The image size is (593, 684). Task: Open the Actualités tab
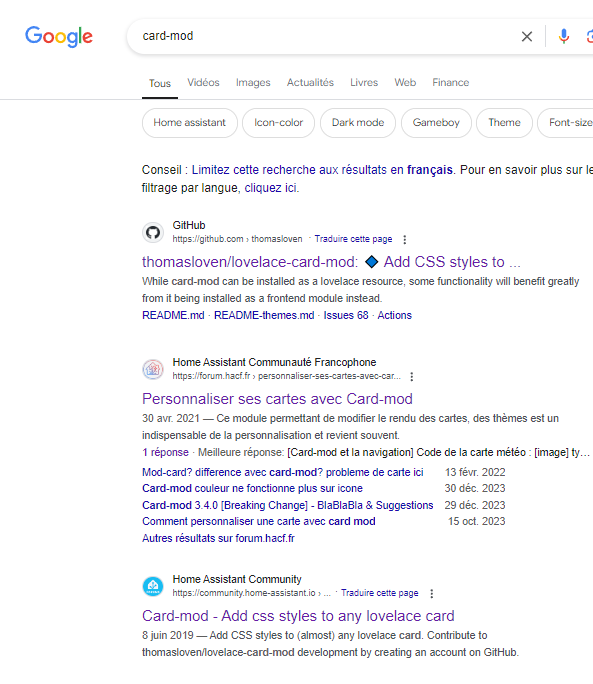click(310, 82)
